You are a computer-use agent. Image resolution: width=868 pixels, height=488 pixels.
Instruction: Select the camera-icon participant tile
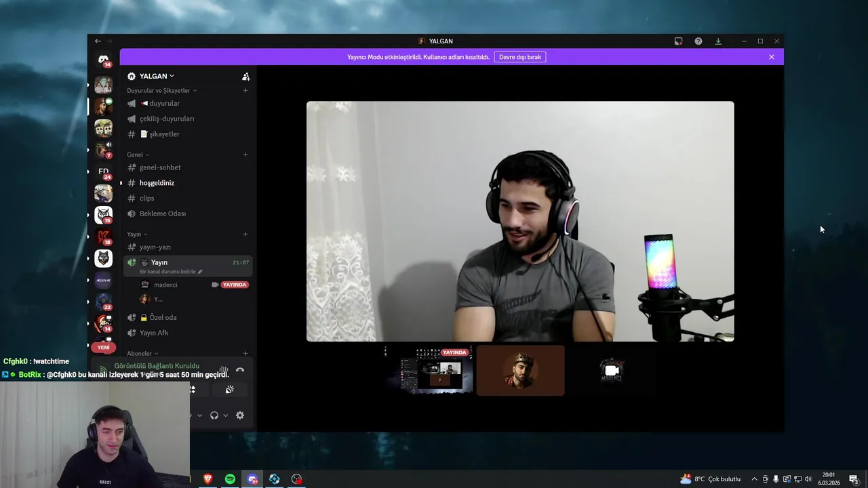click(612, 371)
